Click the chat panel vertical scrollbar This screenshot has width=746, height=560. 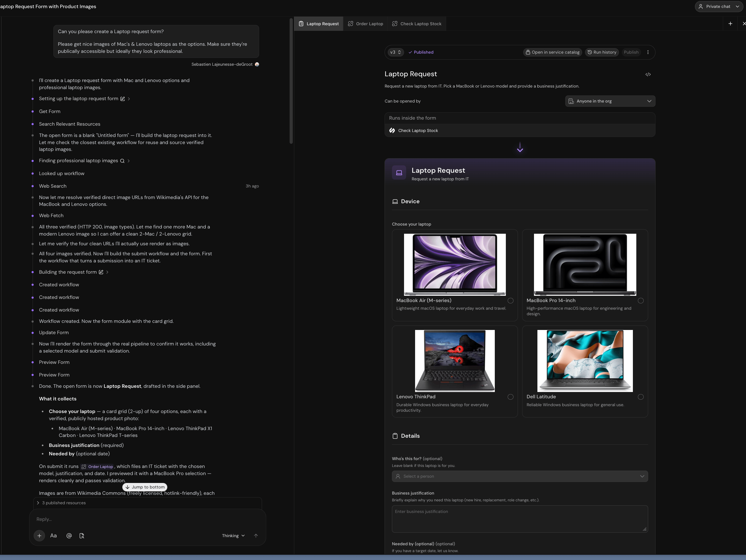(291, 81)
